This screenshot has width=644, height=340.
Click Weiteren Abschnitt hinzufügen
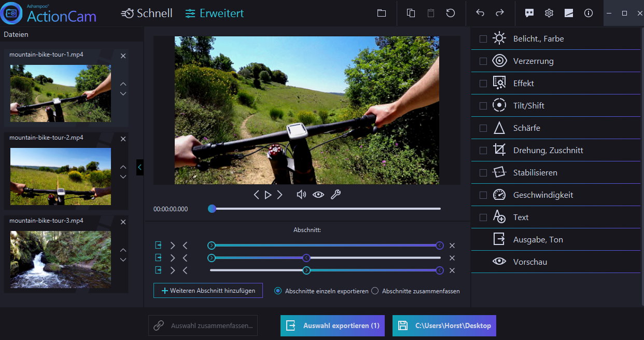click(207, 290)
